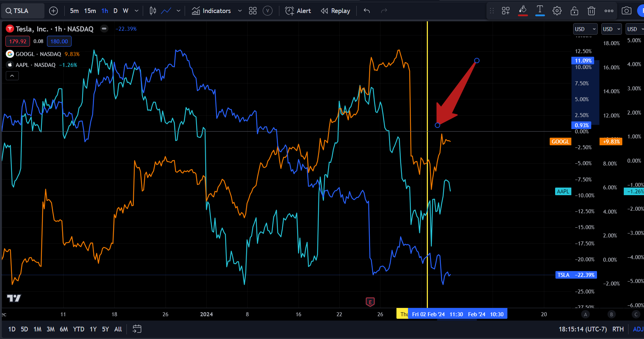Open the indicator templates grid icon

(253, 11)
